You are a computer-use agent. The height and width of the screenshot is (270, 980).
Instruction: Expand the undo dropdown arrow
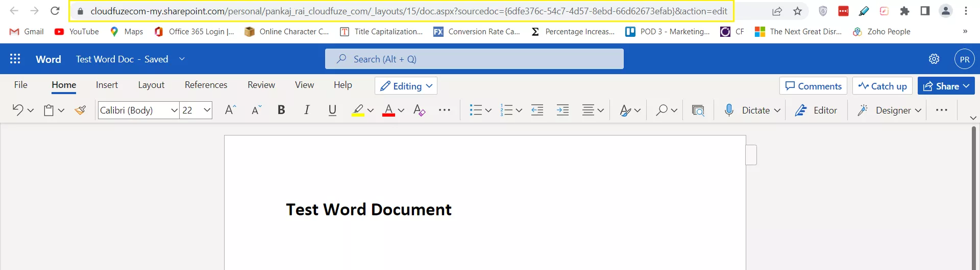31,110
